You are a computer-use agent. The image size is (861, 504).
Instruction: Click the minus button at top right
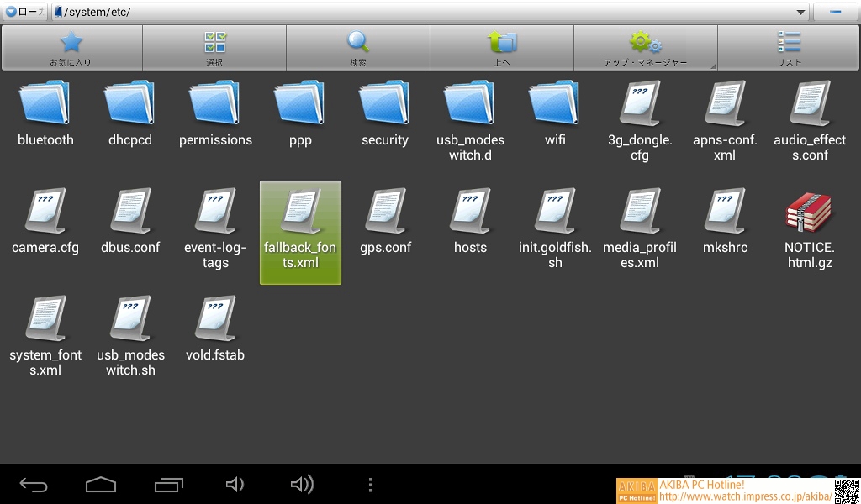(x=836, y=12)
